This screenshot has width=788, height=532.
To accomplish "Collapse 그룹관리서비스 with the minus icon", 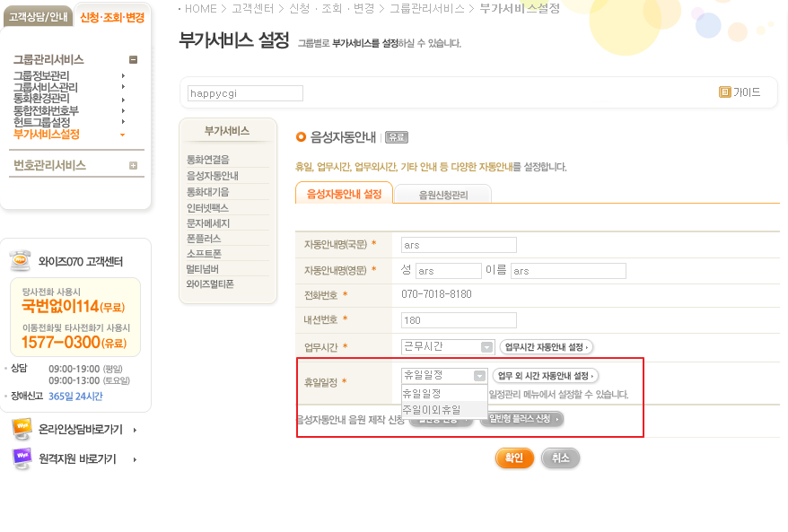I will pos(133,60).
